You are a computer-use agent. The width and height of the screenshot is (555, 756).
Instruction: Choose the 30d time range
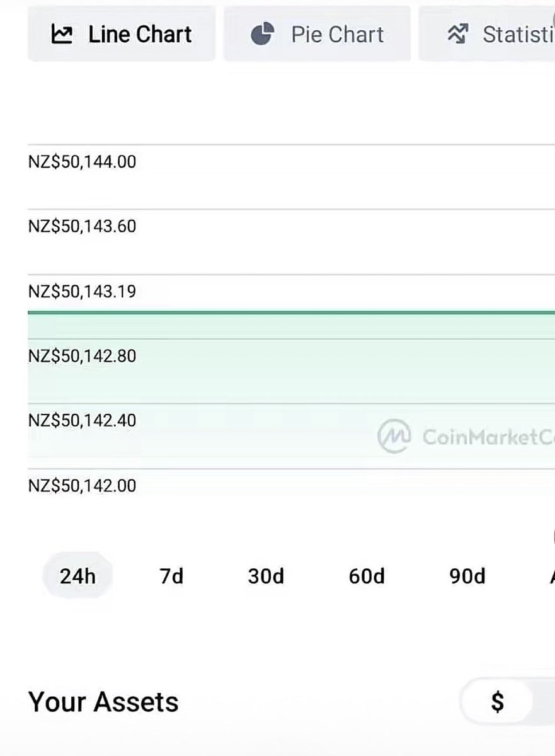[266, 576]
